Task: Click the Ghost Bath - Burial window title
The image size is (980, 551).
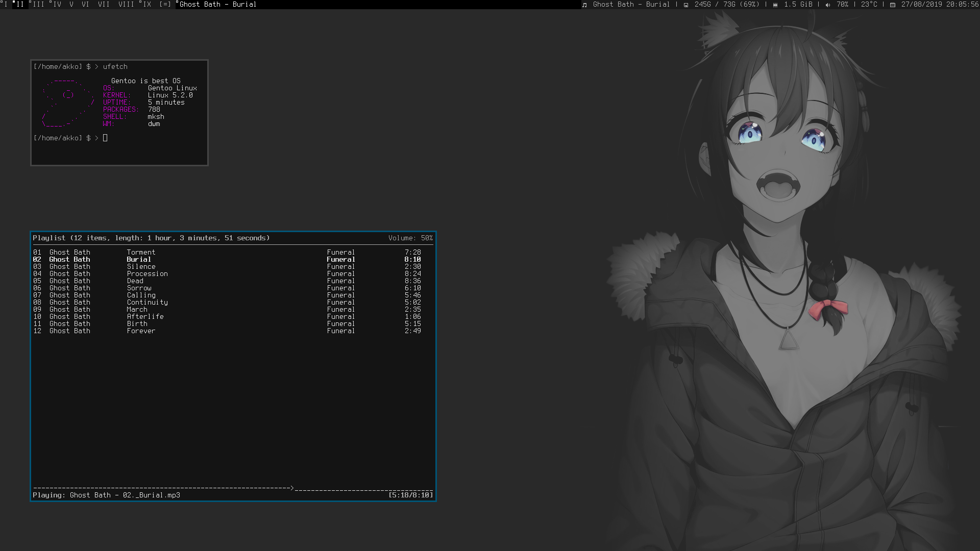Action: click(218, 4)
